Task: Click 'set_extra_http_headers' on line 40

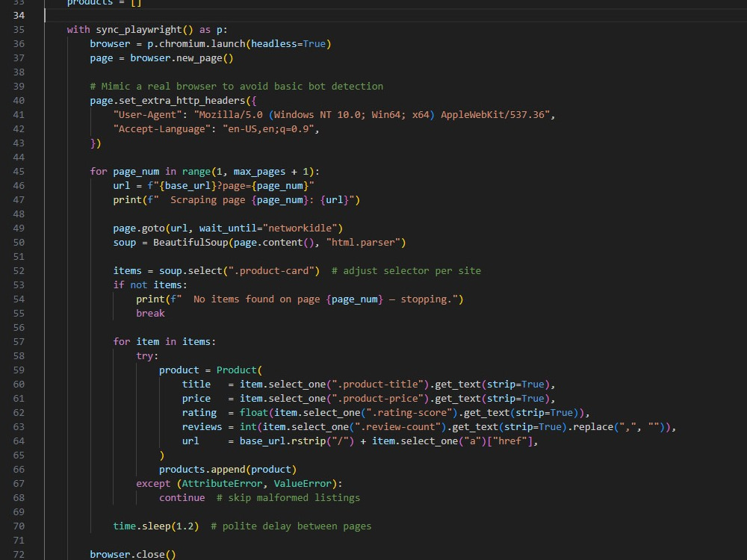Action: click(182, 101)
